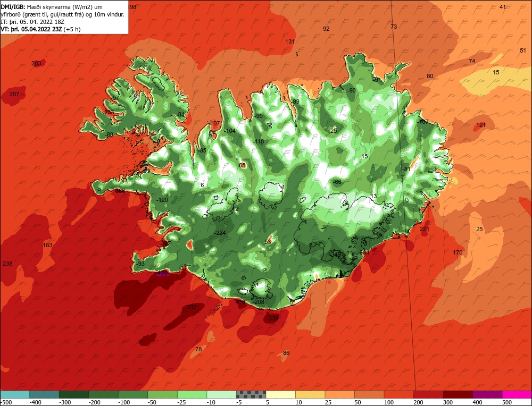
Task: Click the darkest green -300 to -200 swatch
Action: [x=74, y=394]
